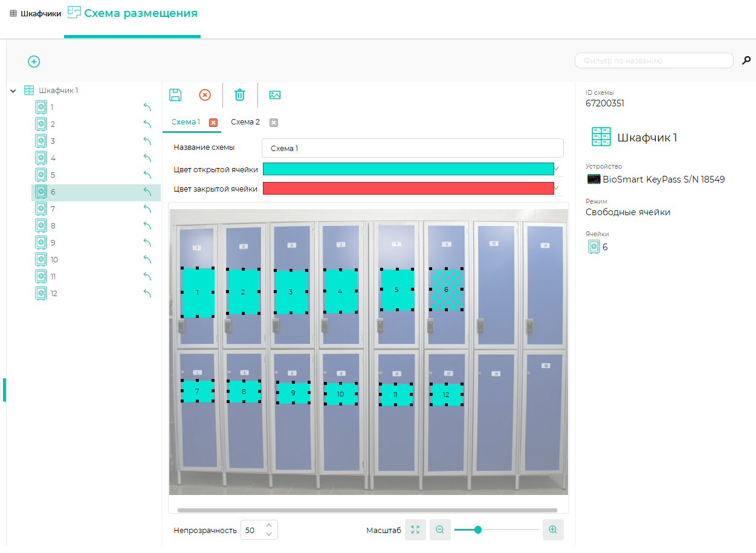The width and height of the screenshot is (756, 553).
Task: Click cell marker 10 on the locker image
Action: point(340,393)
